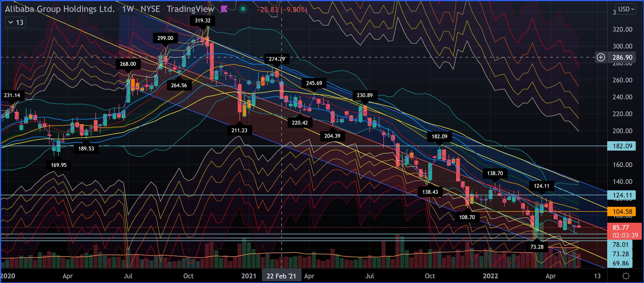Click the plus icon at 286.90
Screen dimensions: 644x283
[x=600, y=57]
